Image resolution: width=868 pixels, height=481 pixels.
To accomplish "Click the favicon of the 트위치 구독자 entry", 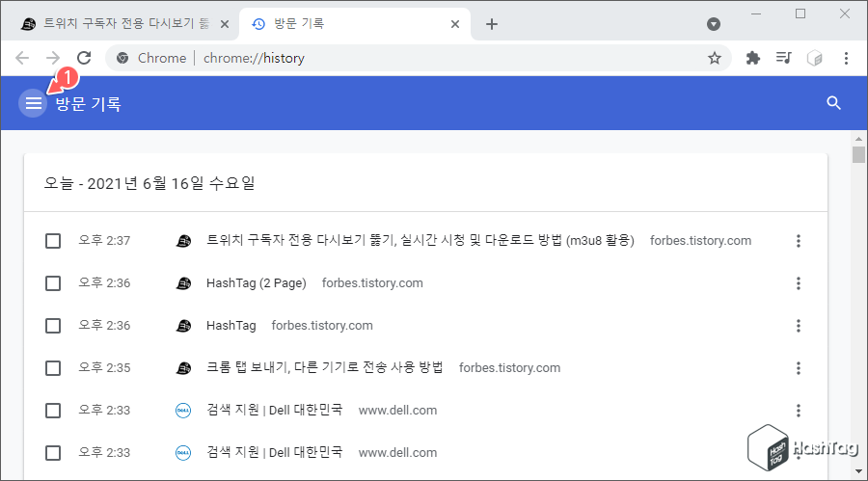I will pyautogui.click(x=183, y=241).
